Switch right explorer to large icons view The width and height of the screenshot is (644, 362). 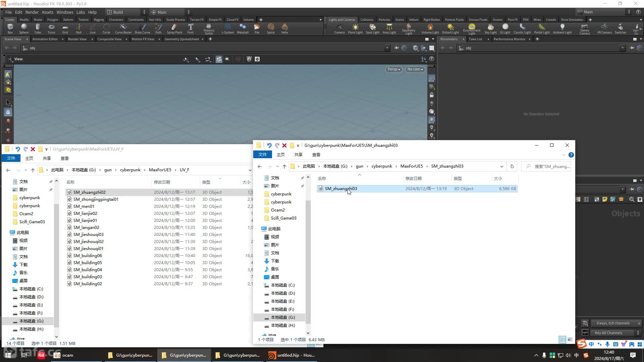(x=570, y=340)
